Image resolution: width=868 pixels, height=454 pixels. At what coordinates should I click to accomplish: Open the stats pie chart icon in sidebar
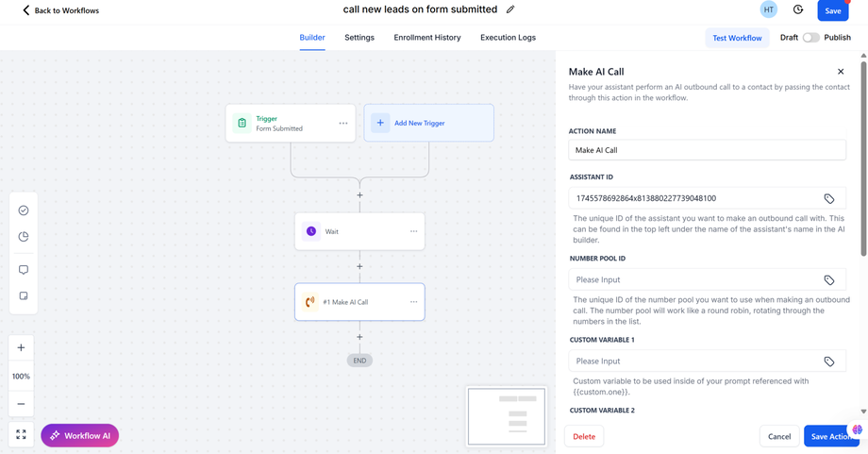[x=24, y=237]
